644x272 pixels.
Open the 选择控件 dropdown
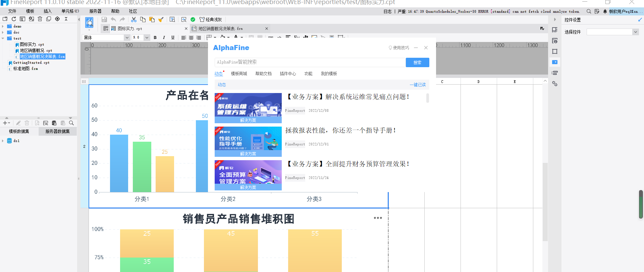tap(635, 32)
